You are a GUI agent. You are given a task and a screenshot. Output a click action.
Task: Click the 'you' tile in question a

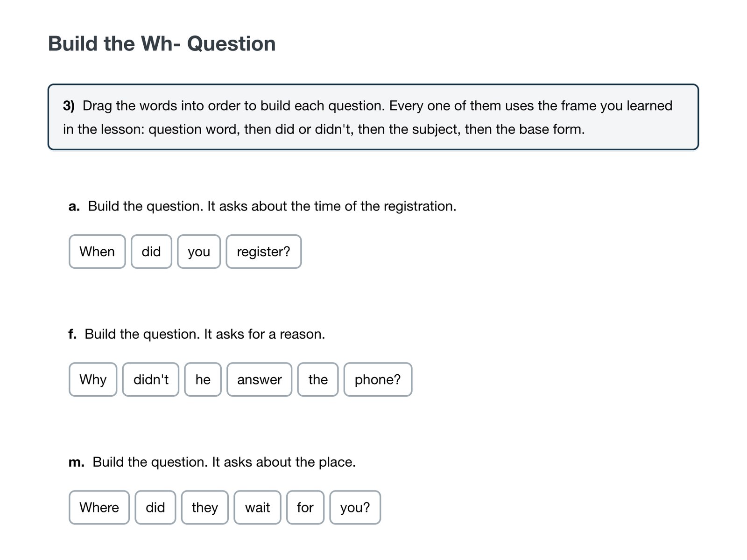point(199,252)
